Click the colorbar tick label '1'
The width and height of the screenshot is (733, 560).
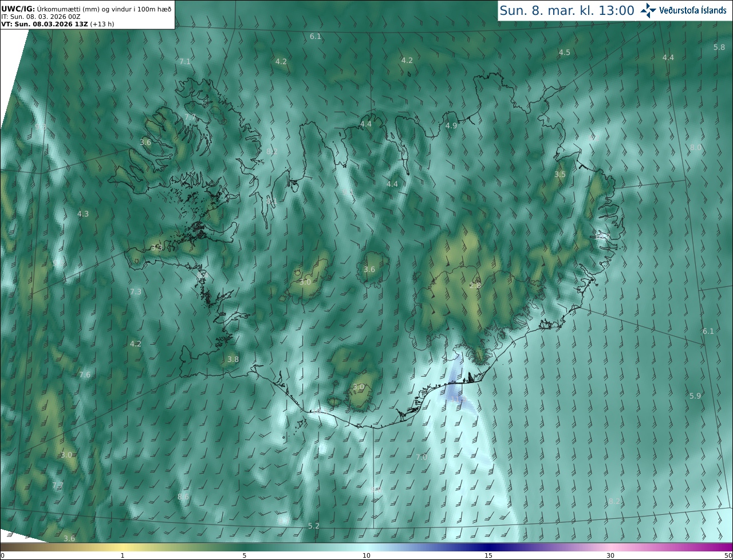(x=122, y=555)
